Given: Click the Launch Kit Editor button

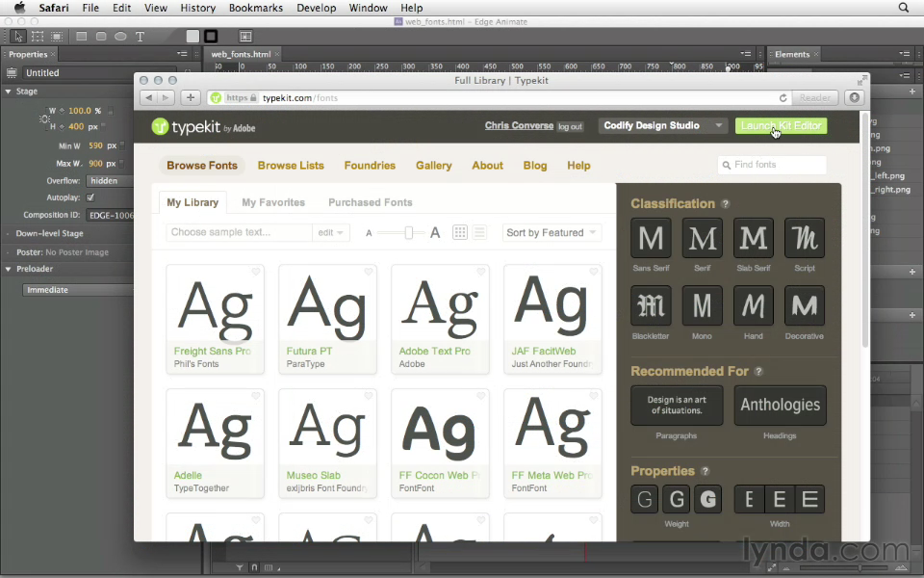Looking at the screenshot, I should point(781,125).
